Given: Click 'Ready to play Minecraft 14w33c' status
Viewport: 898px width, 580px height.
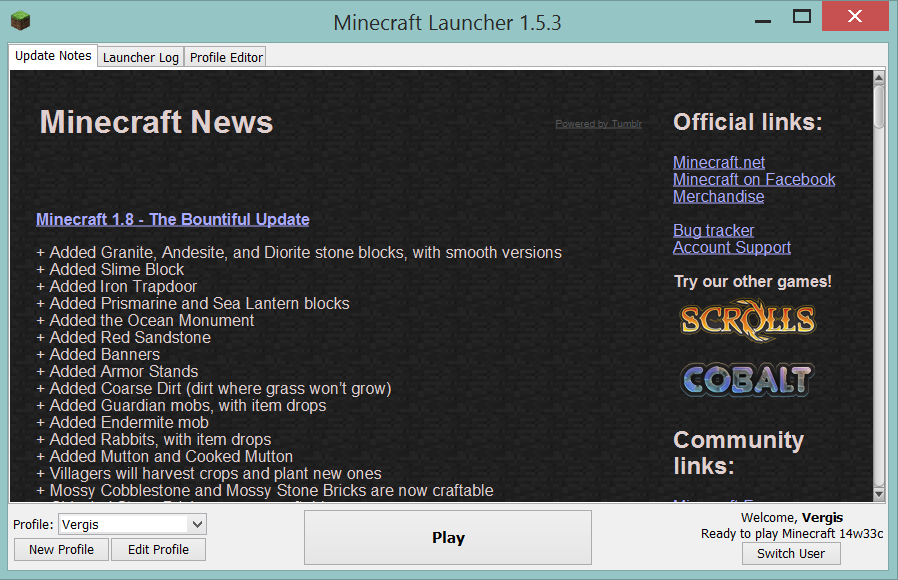Looking at the screenshot, I should 792,534.
